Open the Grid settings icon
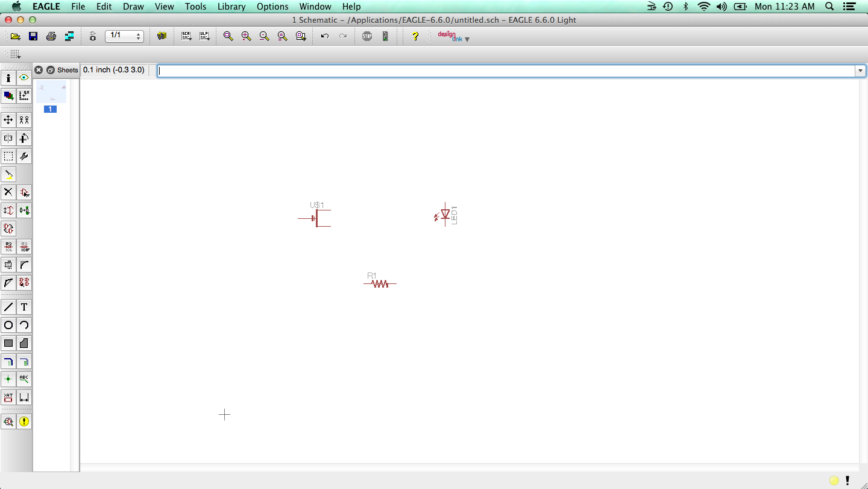The height and width of the screenshot is (489, 868). point(16,54)
